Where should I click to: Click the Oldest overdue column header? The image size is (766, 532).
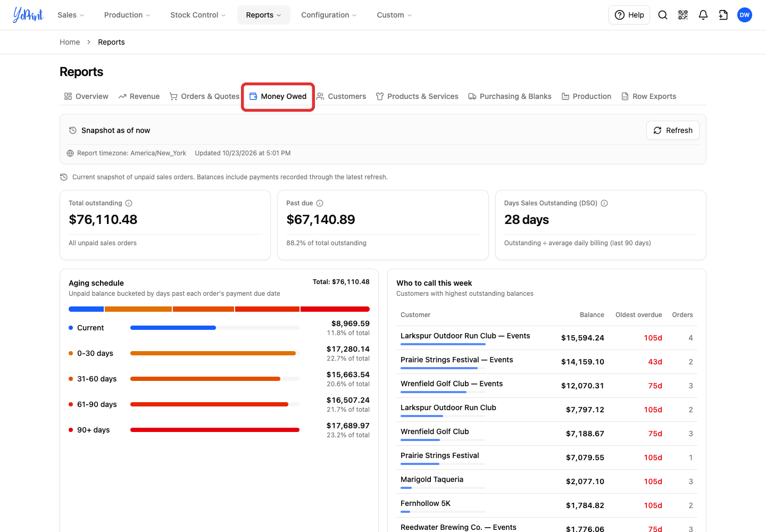(639, 315)
